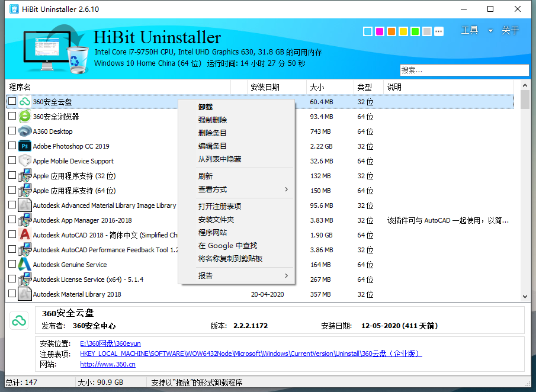
Task: Click the program list scroll down arrow
Action: 525,297
